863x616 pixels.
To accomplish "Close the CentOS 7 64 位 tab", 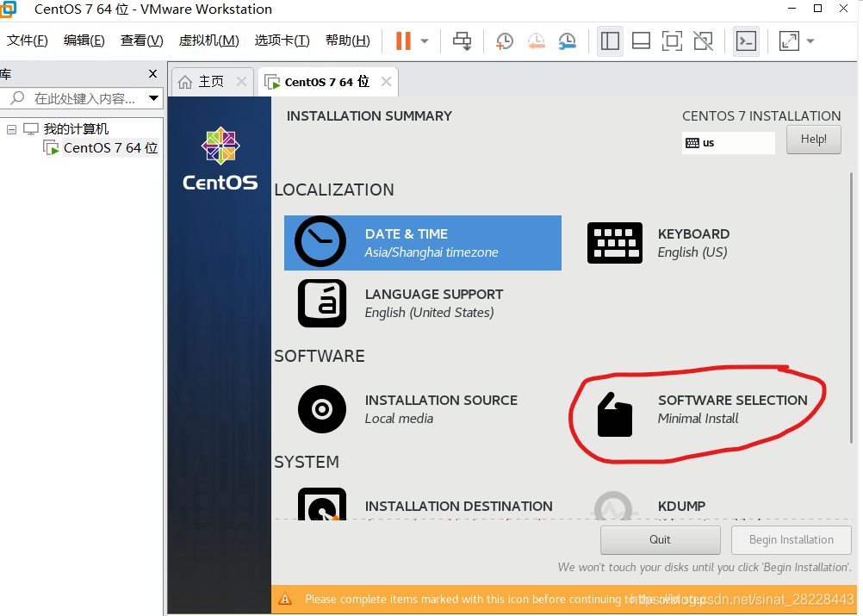I will (x=387, y=82).
